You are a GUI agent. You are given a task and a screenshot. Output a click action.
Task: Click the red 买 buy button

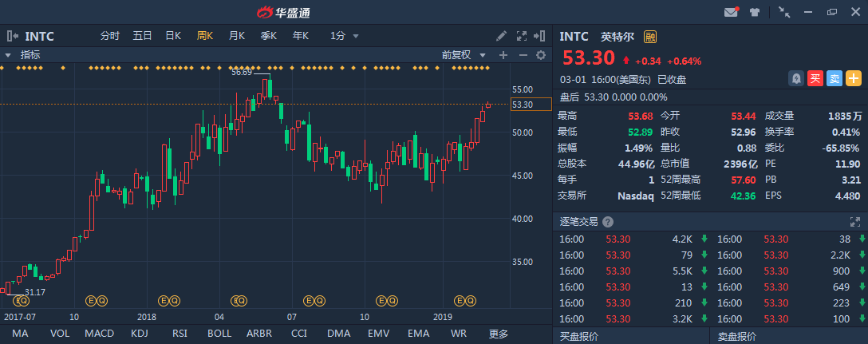[815, 78]
